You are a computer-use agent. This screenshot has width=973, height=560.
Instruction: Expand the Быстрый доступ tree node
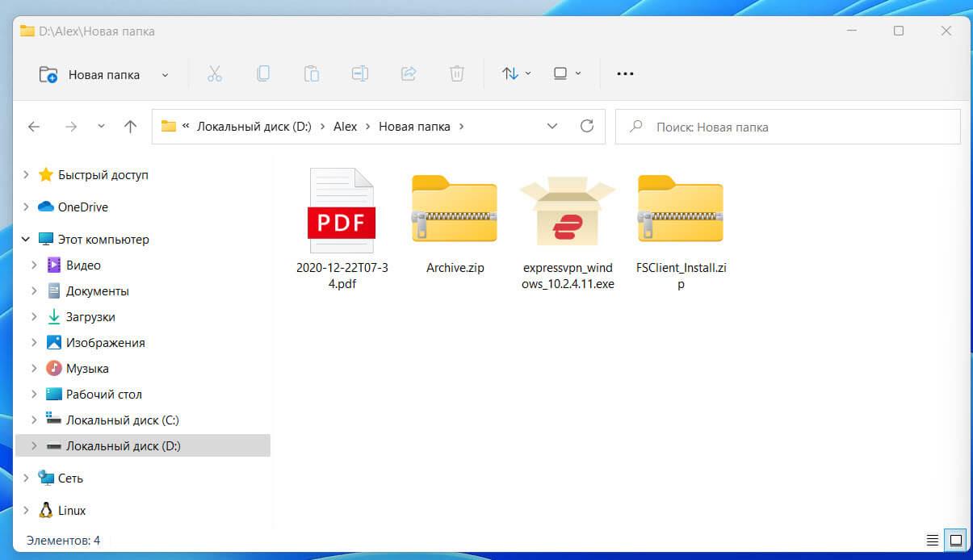click(26, 175)
